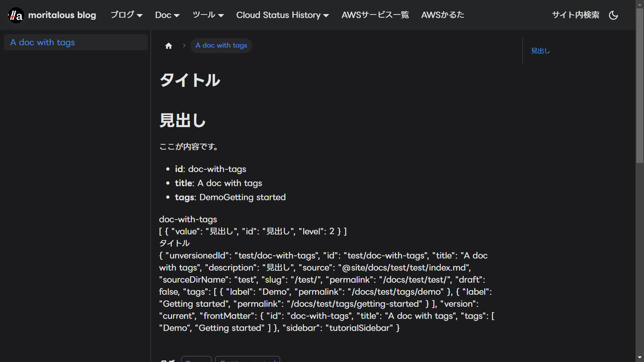Open the AWSサービス一覧 navbar item

(x=375, y=15)
